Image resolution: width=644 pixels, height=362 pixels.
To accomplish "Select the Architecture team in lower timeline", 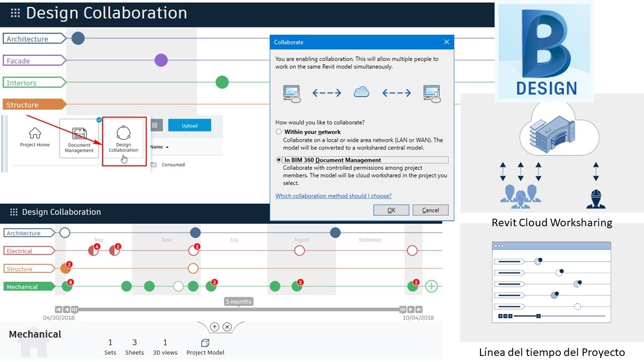I will coord(29,233).
